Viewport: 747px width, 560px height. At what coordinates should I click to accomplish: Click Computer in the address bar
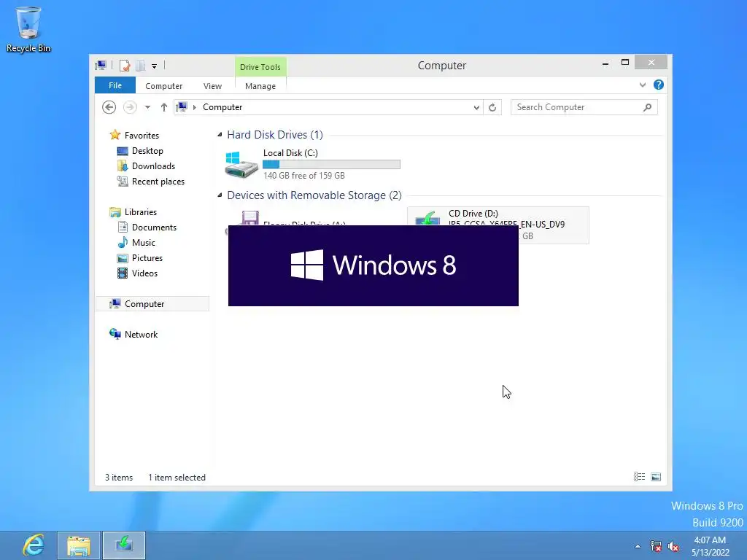pyautogui.click(x=222, y=107)
